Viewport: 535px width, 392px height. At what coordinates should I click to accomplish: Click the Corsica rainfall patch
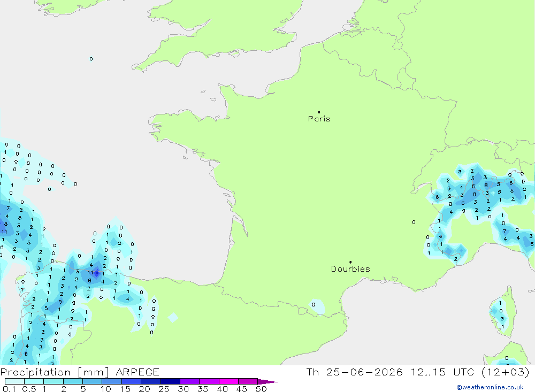tap(500, 314)
